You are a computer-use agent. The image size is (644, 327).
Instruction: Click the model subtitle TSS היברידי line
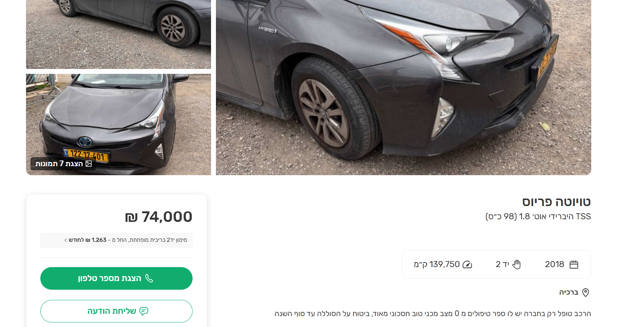tap(538, 217)
